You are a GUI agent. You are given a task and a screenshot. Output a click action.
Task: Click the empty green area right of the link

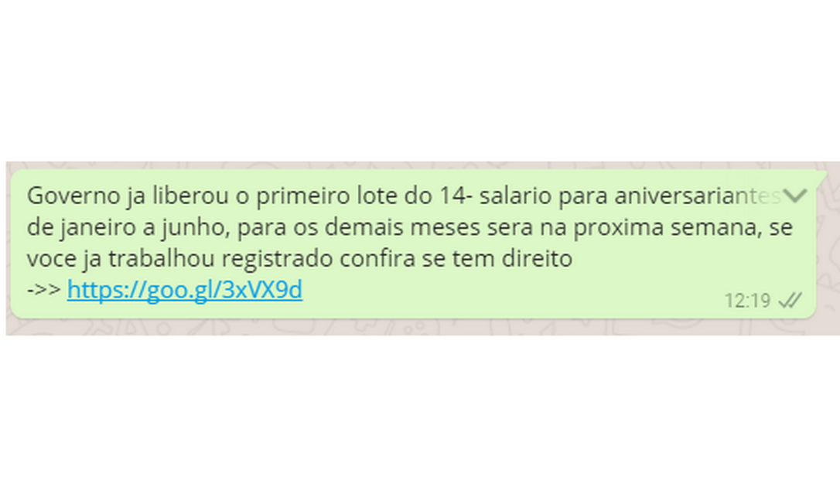coord(509,290)
